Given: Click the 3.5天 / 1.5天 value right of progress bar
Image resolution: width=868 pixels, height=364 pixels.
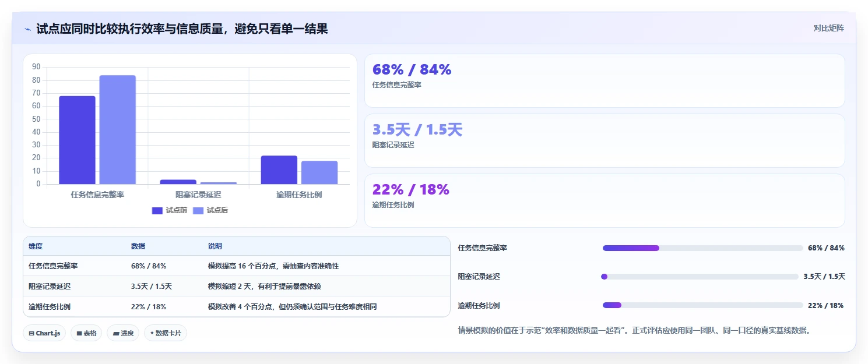Looking at the screenshot, I should pyautogui.click(x=824, y=277).
